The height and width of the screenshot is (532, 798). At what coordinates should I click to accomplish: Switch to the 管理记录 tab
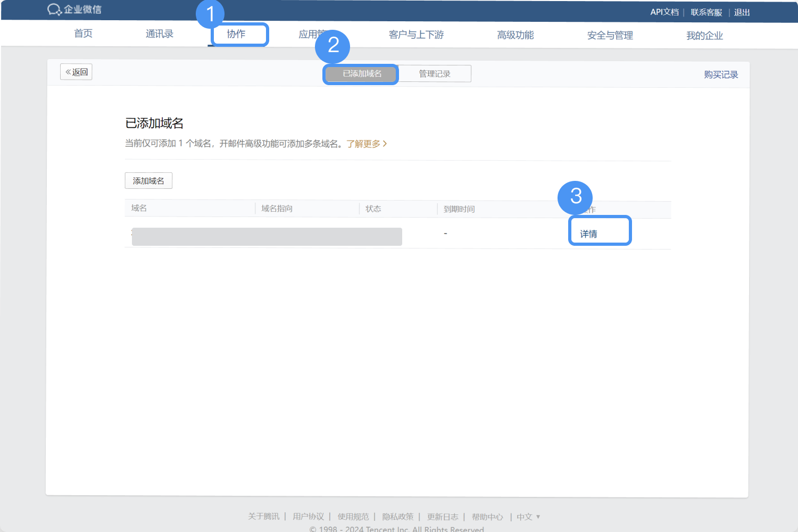pyautogui.click(x=434, y=74)
